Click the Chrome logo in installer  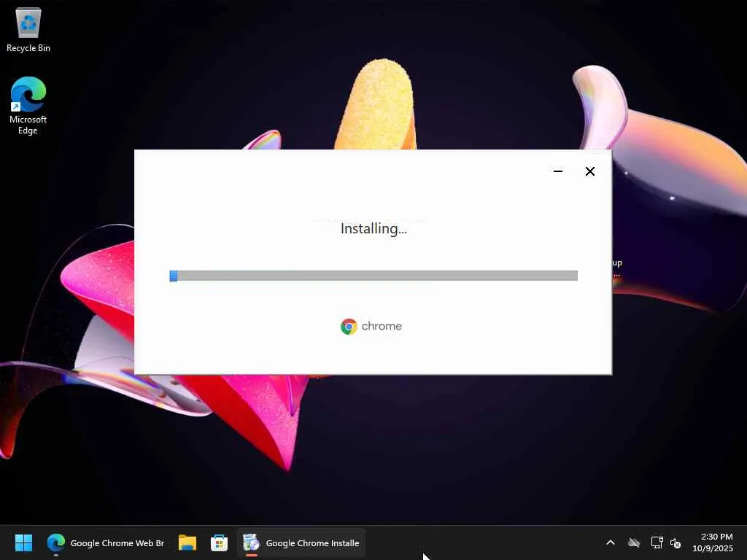pos(349,326)
